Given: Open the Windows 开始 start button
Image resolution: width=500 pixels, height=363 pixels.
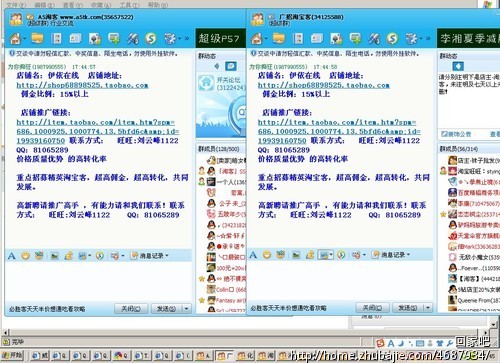Looking at the screenshot, I should point(12,355).
